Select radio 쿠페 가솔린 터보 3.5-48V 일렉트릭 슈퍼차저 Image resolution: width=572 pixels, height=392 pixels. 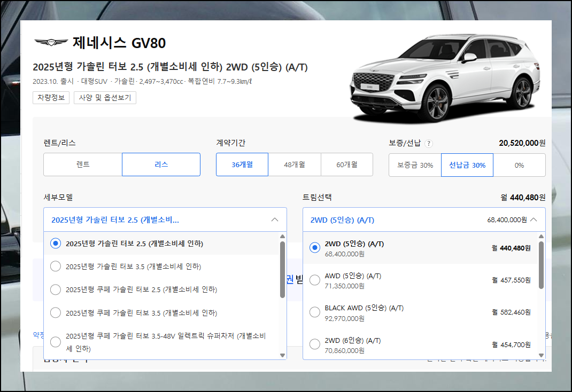(56, 342)
